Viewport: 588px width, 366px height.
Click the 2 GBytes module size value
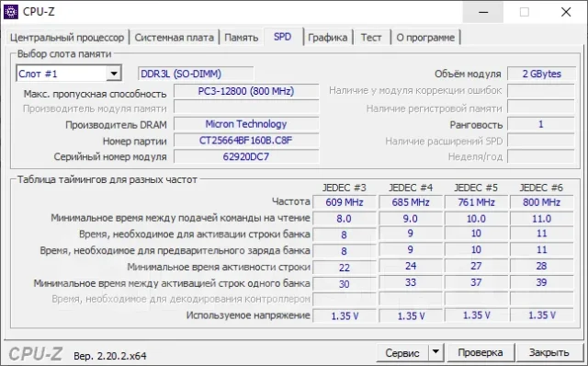point(541,74)
